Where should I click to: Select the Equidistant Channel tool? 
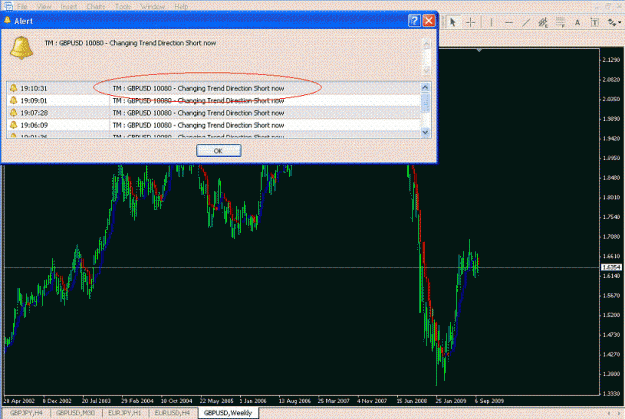coord(543,23)
